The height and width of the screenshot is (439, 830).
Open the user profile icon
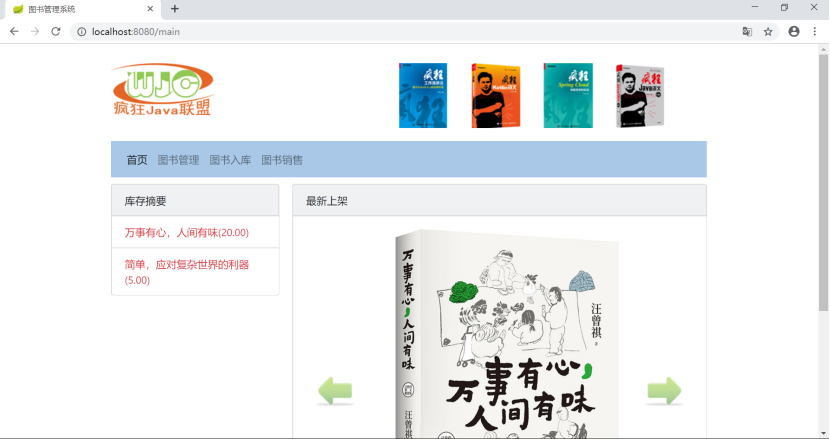coord(793,32)
